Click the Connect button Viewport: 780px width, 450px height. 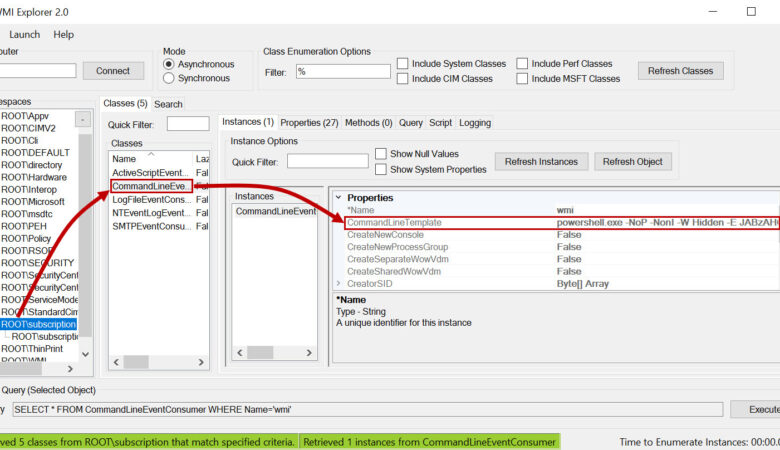tap(113, 71)
